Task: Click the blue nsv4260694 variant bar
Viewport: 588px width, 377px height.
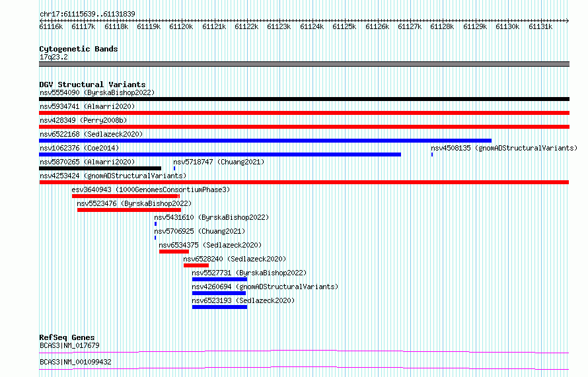Action: 219,293
